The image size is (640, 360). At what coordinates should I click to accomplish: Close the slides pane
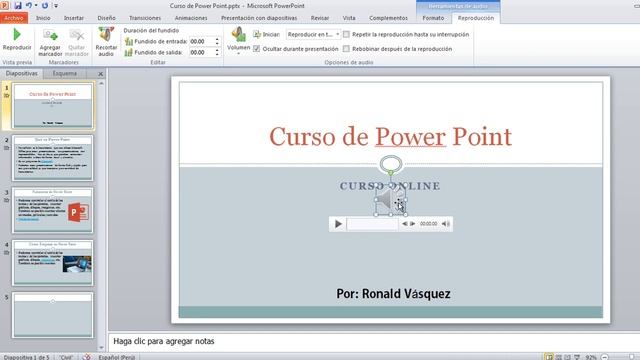[x=100, y=74]
